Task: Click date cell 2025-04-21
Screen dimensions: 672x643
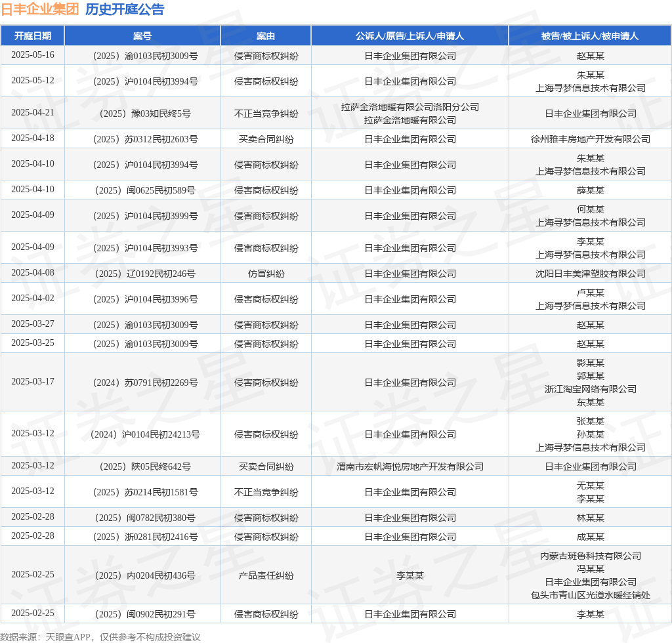Action: [x=33, y=113]
